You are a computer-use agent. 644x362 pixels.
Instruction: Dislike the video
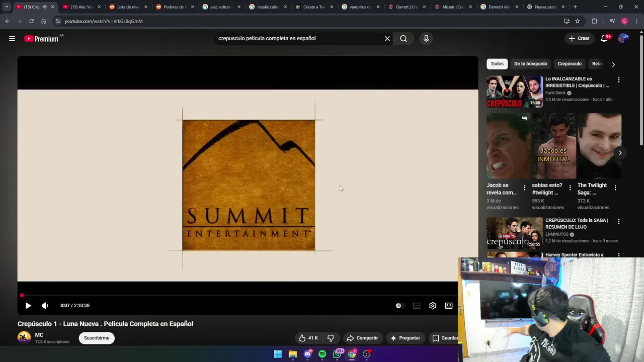331,338
